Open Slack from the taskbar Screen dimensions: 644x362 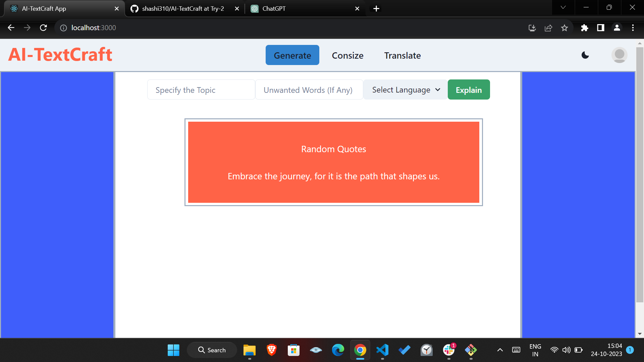[448, 350]
